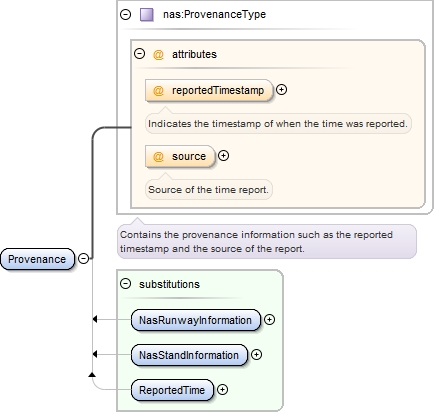Select the NasRunwayInformation element box
The height and width of the screenshot is (413, 435).
[x=195, y=320]
